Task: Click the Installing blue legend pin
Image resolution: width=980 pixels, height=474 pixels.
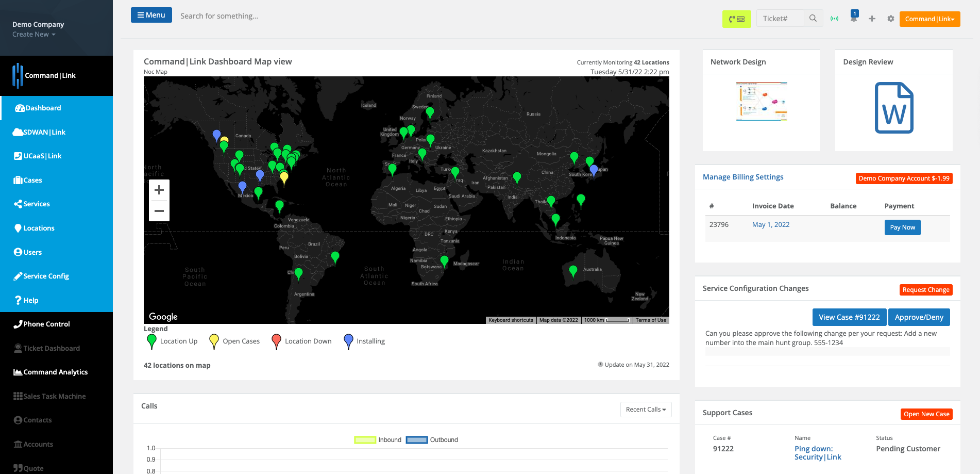Action: [348, 341]
